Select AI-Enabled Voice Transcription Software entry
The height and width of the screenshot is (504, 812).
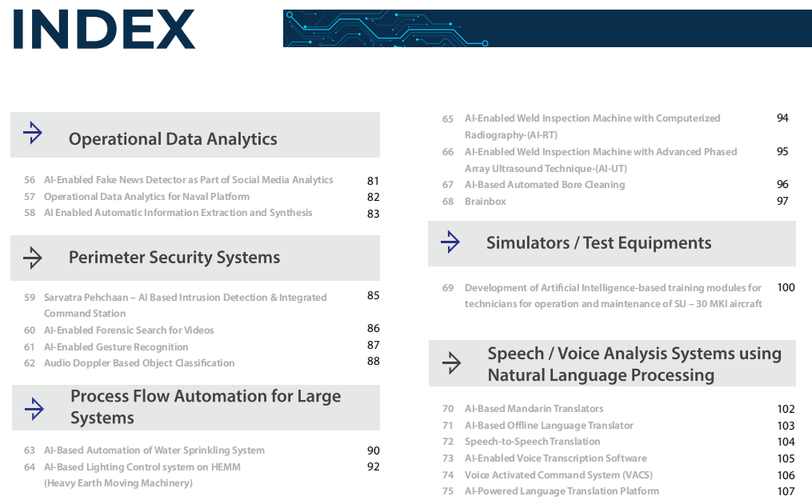(556, 458)
